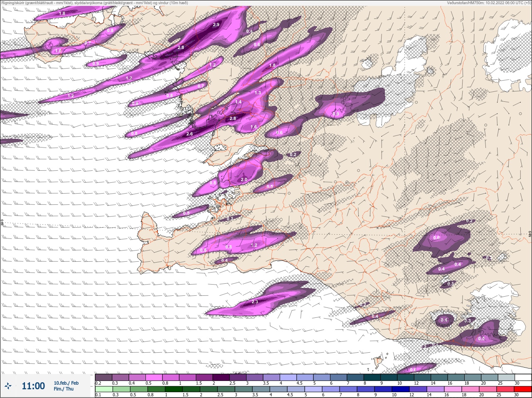Click the 1.6 precipitation value label

point(254,127)
